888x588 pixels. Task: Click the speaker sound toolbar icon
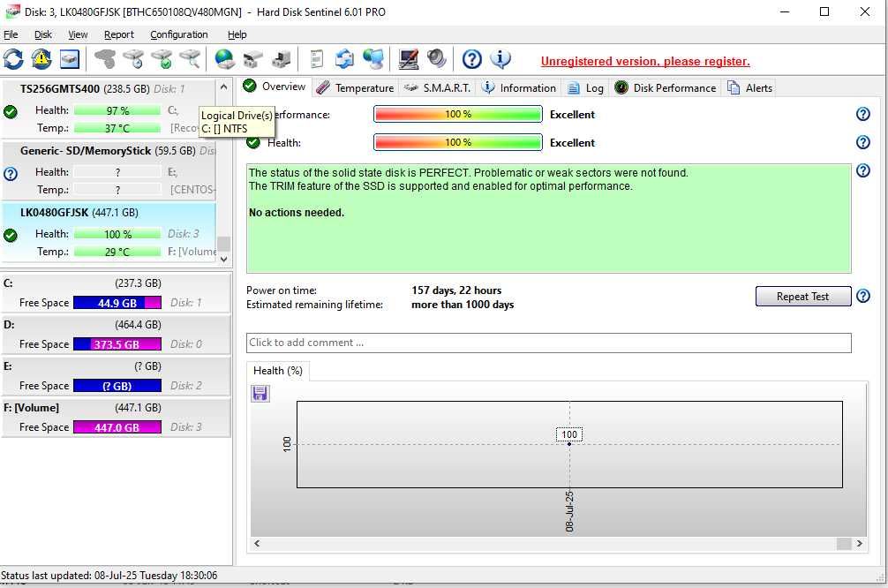[x=437, y=59]
